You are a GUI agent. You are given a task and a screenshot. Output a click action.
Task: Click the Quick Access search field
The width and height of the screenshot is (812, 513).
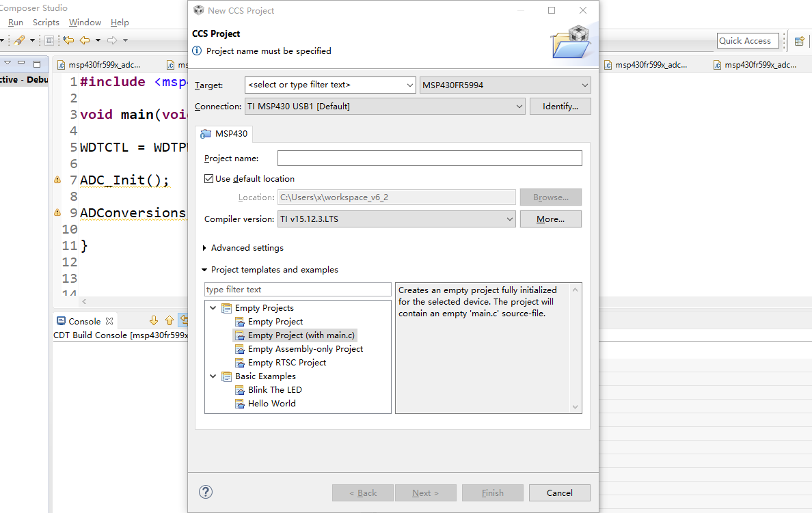(x=748, y=41)
